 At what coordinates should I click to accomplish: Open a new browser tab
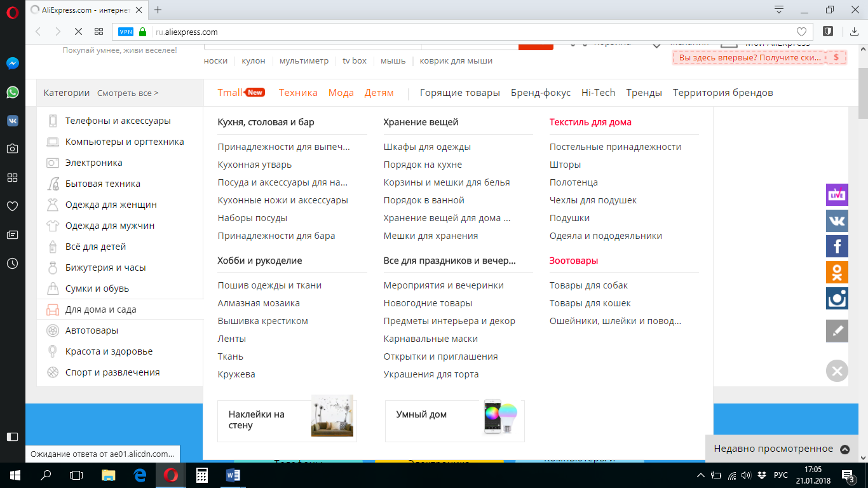pos(158,10)
